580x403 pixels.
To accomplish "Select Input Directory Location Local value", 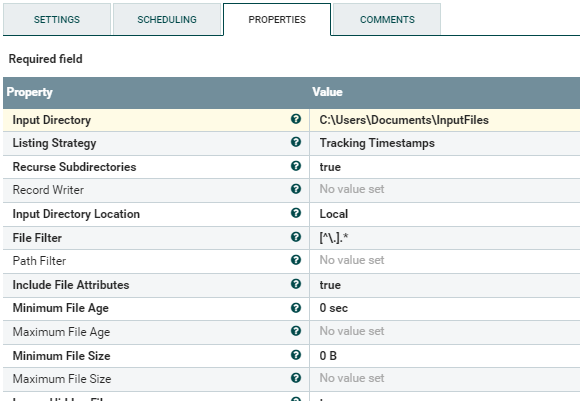I will [x=445, y=214].
